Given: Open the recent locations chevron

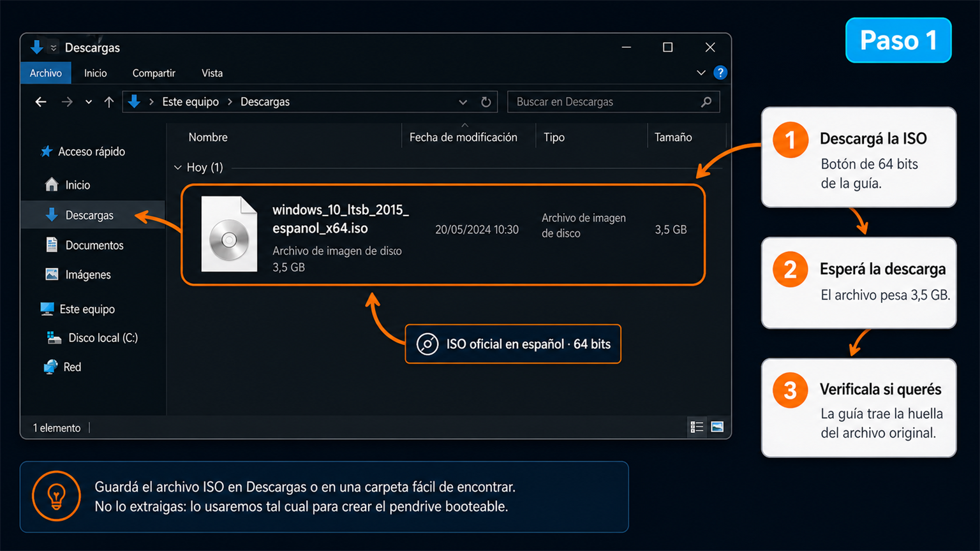Looking at the screenshot, I should (x=89, y=102).
